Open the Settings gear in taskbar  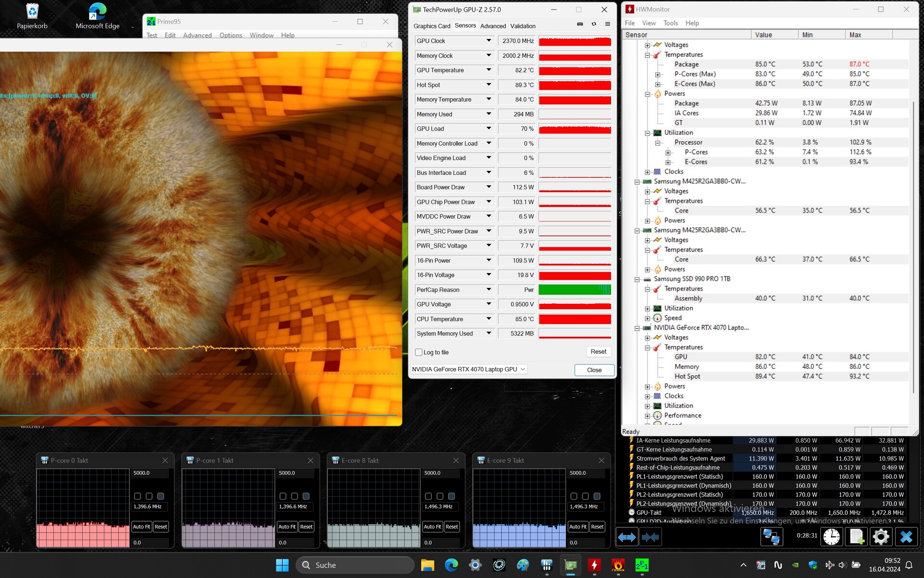(x=475, y=565)
